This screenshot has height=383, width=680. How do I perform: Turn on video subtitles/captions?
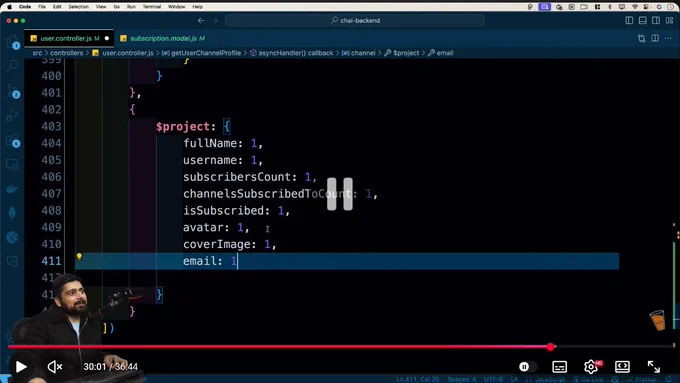pos(559,367)
